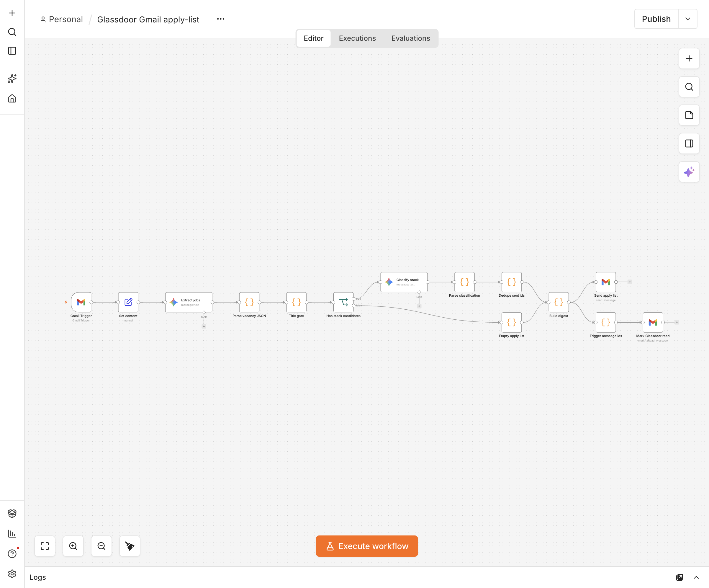The width and height of the screenshot is (709, 588).
Task: Select the Set content node
Action: (128, 302)
